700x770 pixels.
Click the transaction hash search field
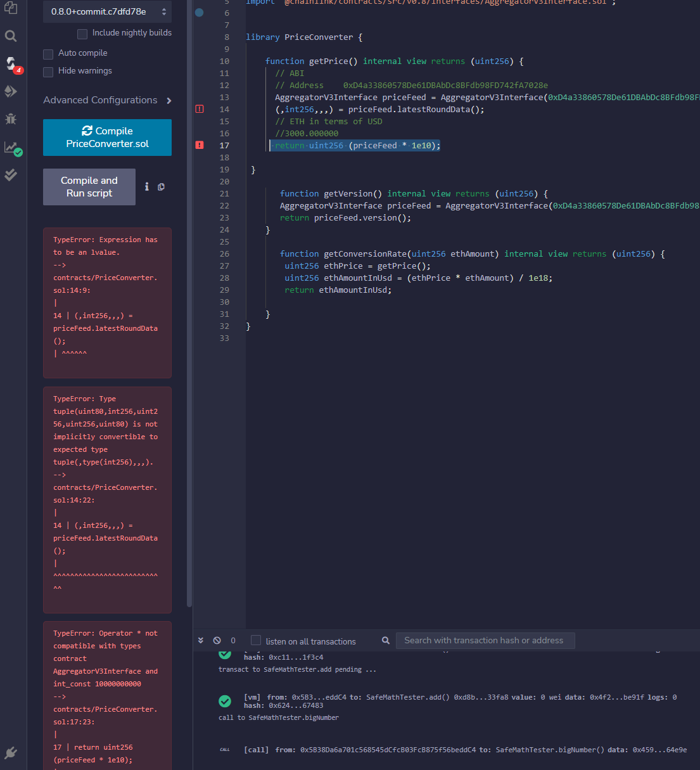tap(485, 640)
